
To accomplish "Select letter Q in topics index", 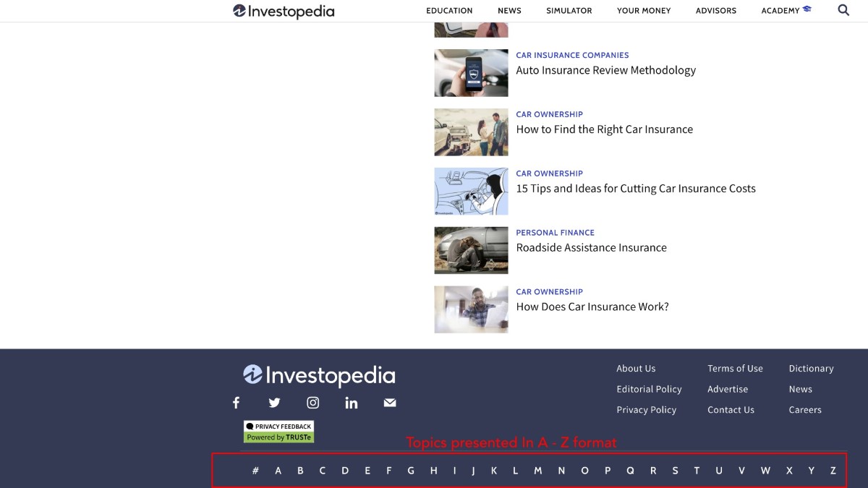I will (x=630, y=471).
